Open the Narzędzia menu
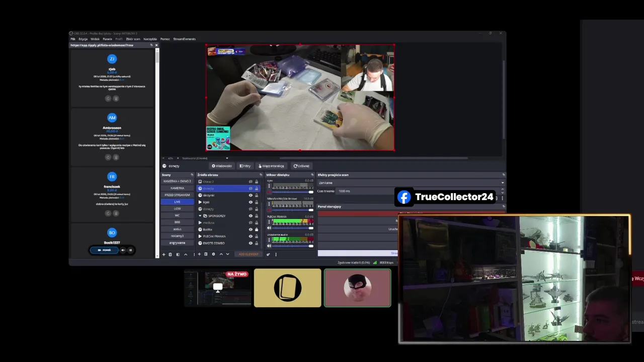 150,39
